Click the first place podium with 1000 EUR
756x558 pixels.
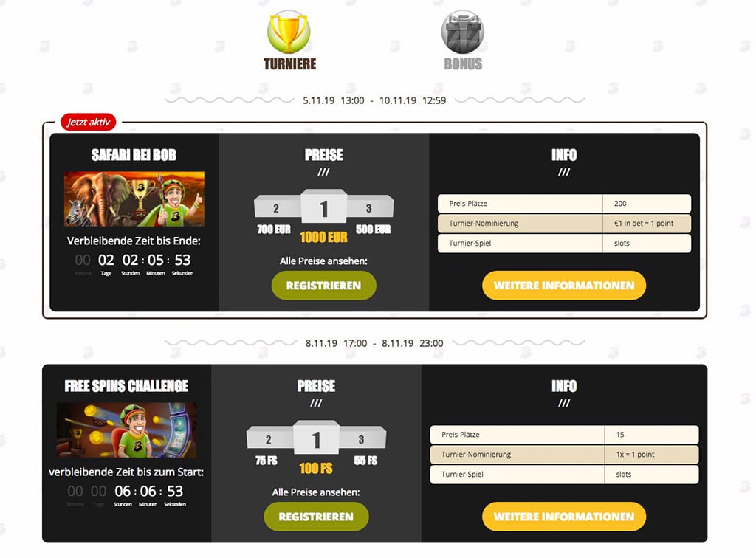tap(323, 206)
